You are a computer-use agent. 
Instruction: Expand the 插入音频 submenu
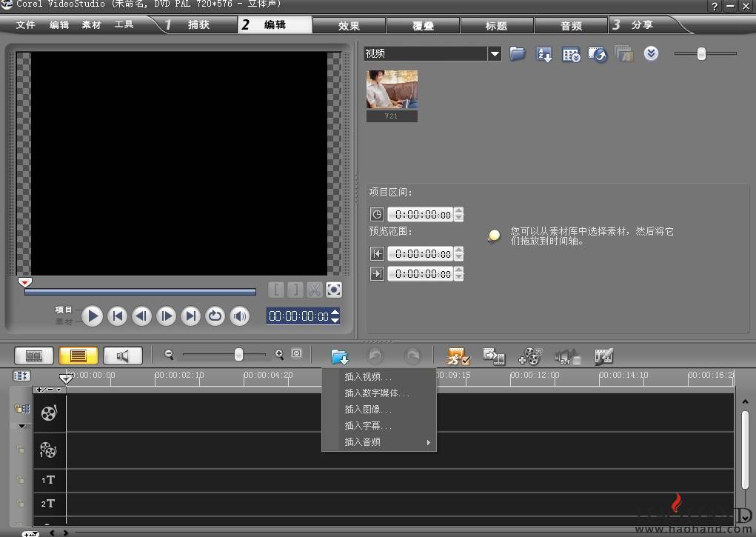[x=379, y=442]
